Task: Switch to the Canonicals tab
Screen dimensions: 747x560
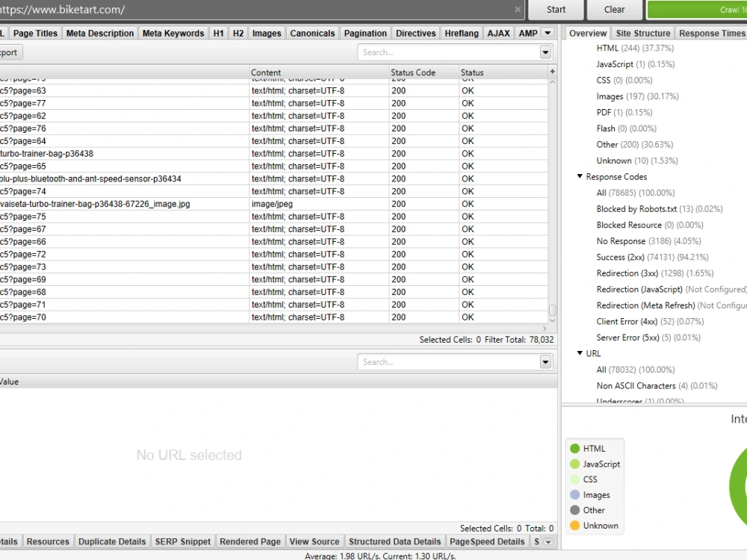Action: point(312,34)
